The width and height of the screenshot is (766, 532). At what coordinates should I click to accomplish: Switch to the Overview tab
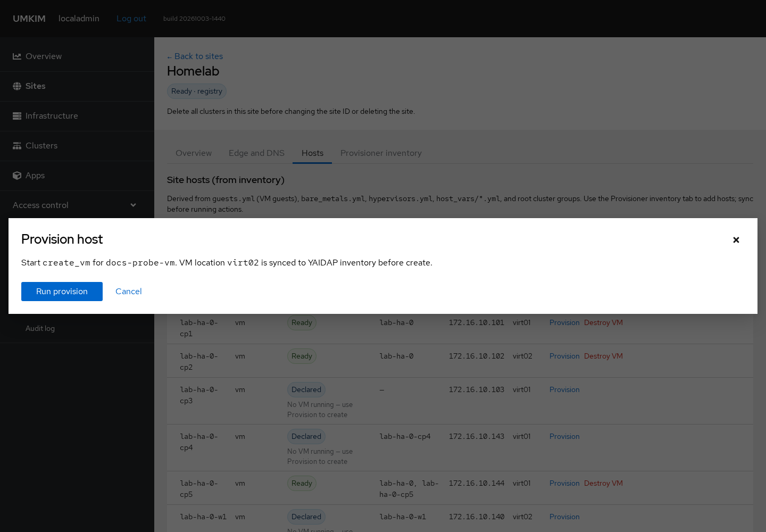(x=194, y=153)
